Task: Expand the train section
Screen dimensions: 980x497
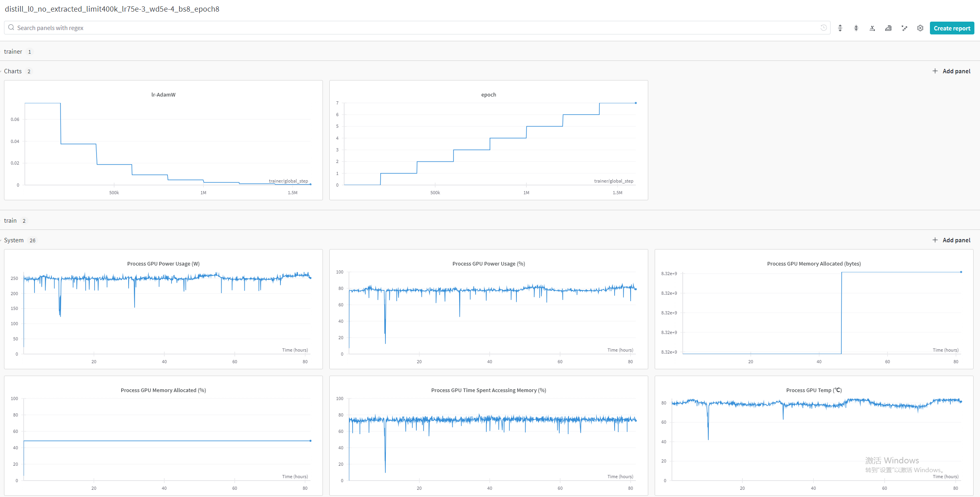Action: click(x=10, y=221)
